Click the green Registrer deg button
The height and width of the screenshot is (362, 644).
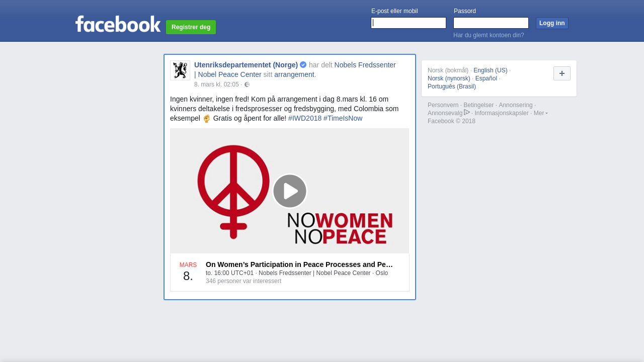pyautogui.click(x=191, y=27)
